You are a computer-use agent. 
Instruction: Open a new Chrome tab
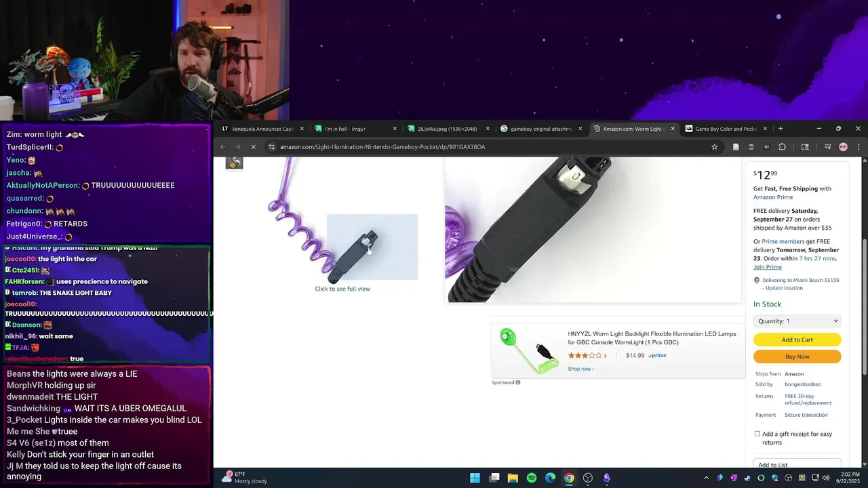[781, 129]
